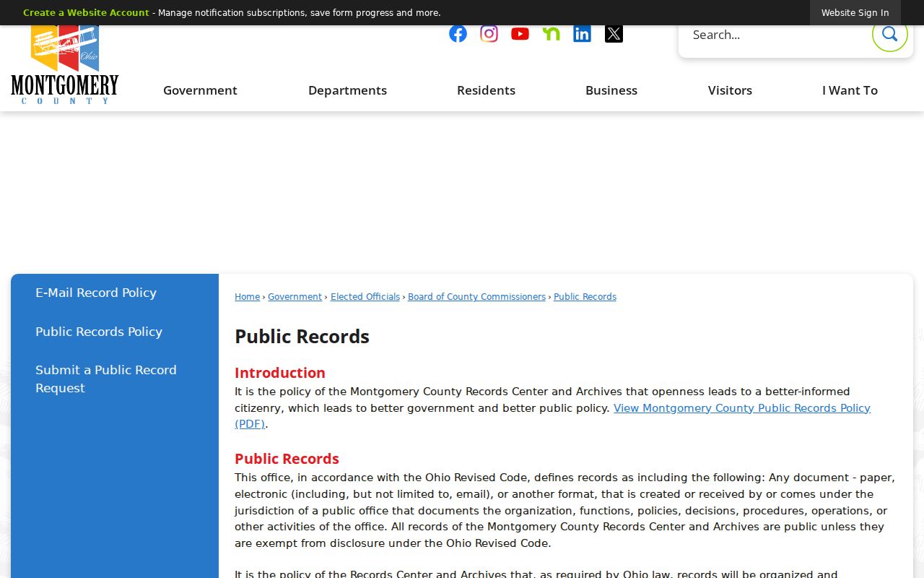This screenshot has width=924, height=578.
Task: Go to Elected Officials breadcrumb
Action: pos(365,297)
